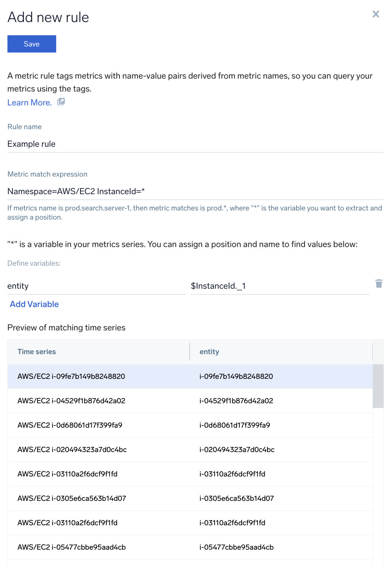This screenshot has height=572, width=392.
Task: Click entity value i-020494323a7d0c4bc
Action: tap(237, 450)
